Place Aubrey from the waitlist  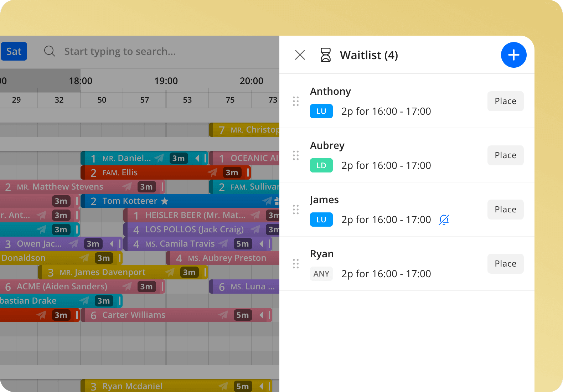click(505, 155)
